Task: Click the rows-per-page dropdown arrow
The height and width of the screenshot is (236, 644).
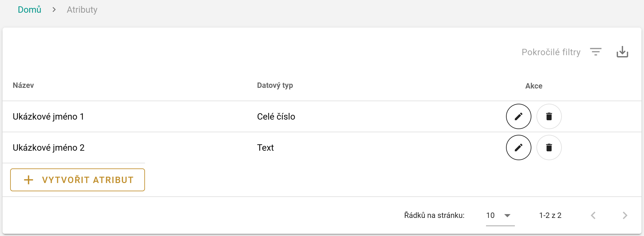Action: point(507,216)
